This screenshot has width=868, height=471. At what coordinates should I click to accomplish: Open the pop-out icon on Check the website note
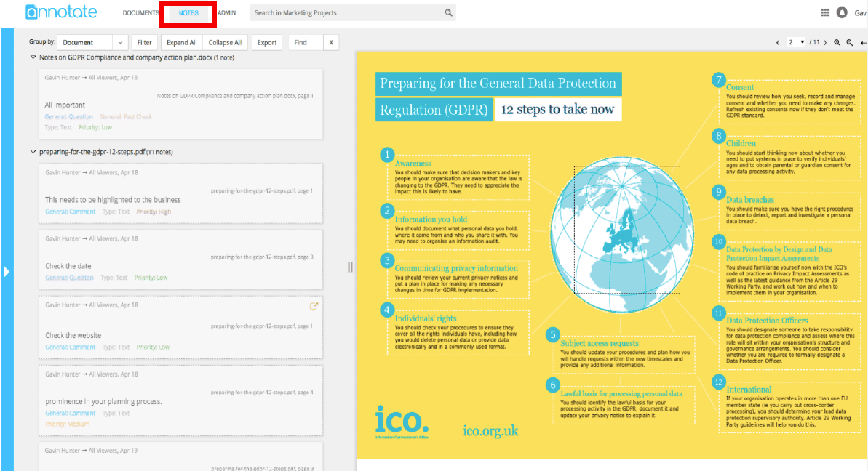[314, 306]
